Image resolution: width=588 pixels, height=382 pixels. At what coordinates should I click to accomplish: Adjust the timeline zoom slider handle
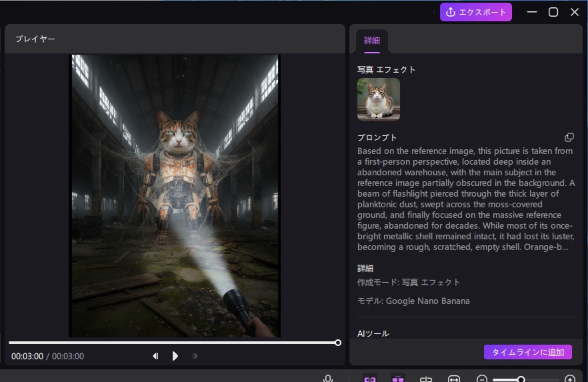point(521,379)
